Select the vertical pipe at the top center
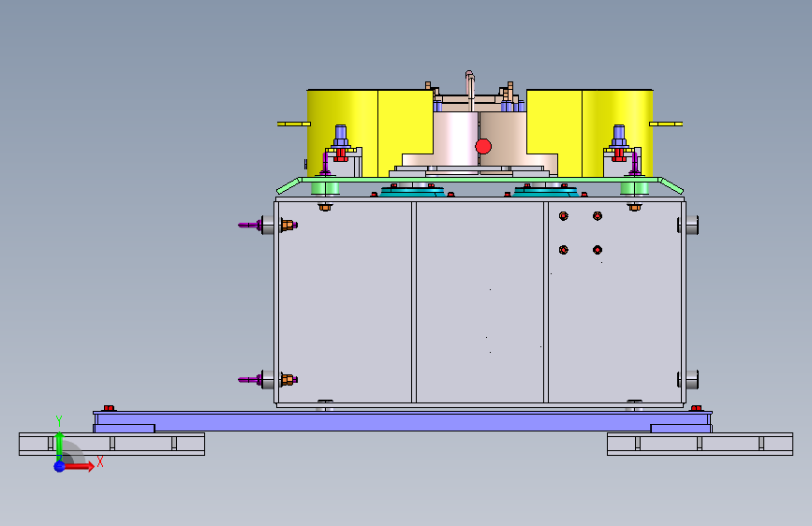812x526 pixels. [470, 91]
